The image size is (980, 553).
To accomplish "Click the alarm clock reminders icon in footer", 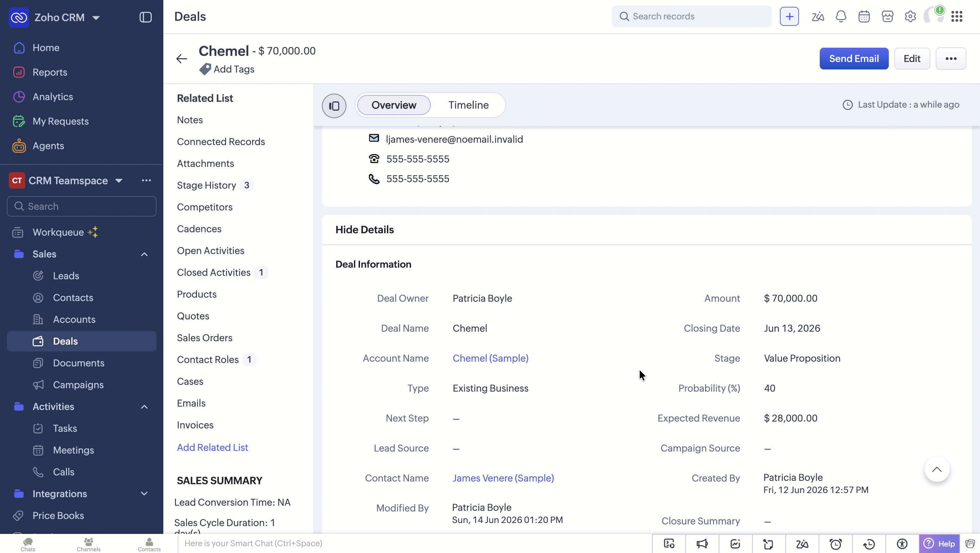I will point(835,544).
